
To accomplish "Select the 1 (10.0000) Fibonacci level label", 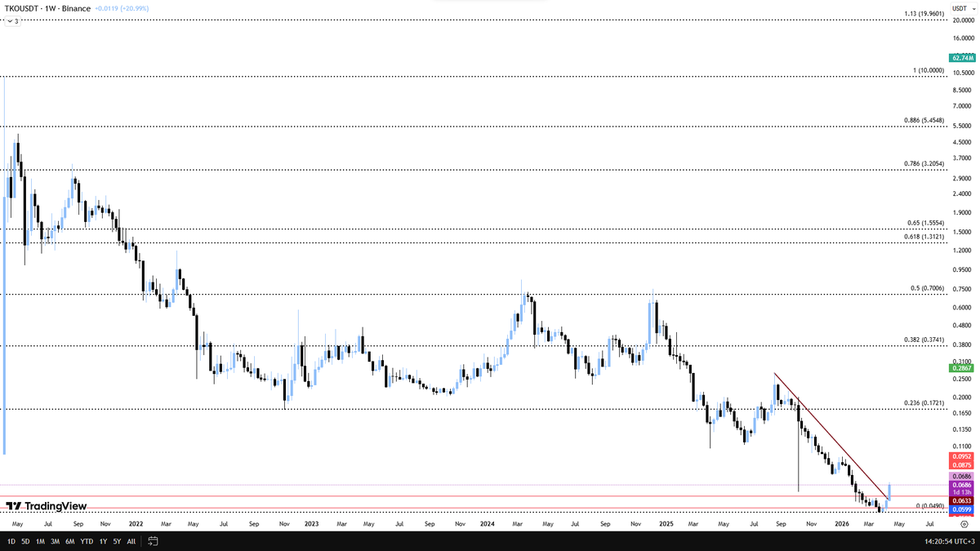I will (929, 71).
